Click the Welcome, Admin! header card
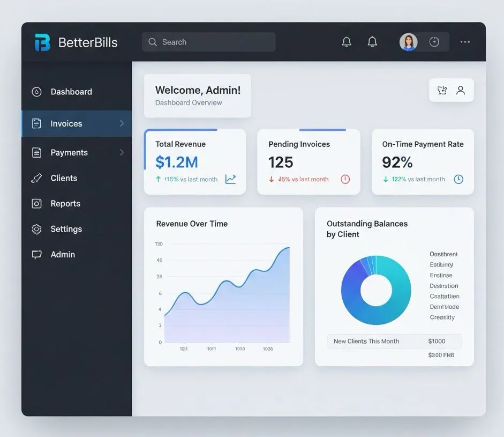The image size is (504, 437). pos(197,95)
